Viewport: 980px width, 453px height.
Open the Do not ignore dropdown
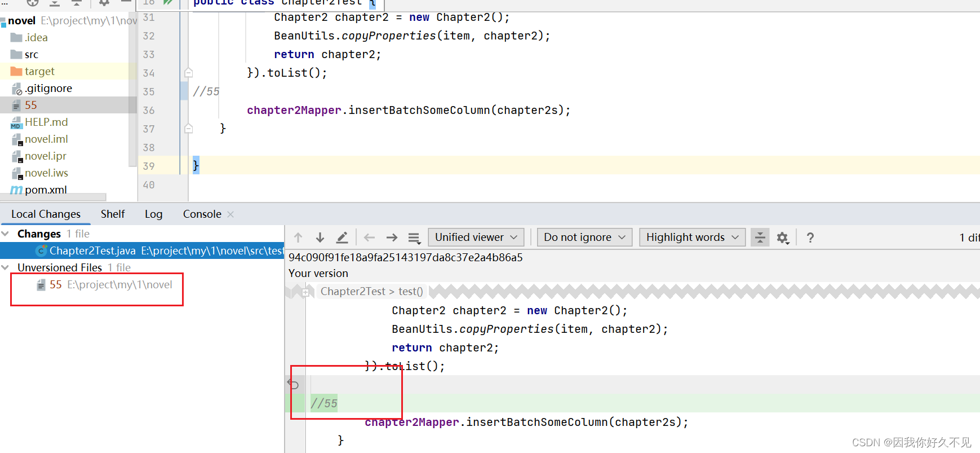click(x=584, y=238)
